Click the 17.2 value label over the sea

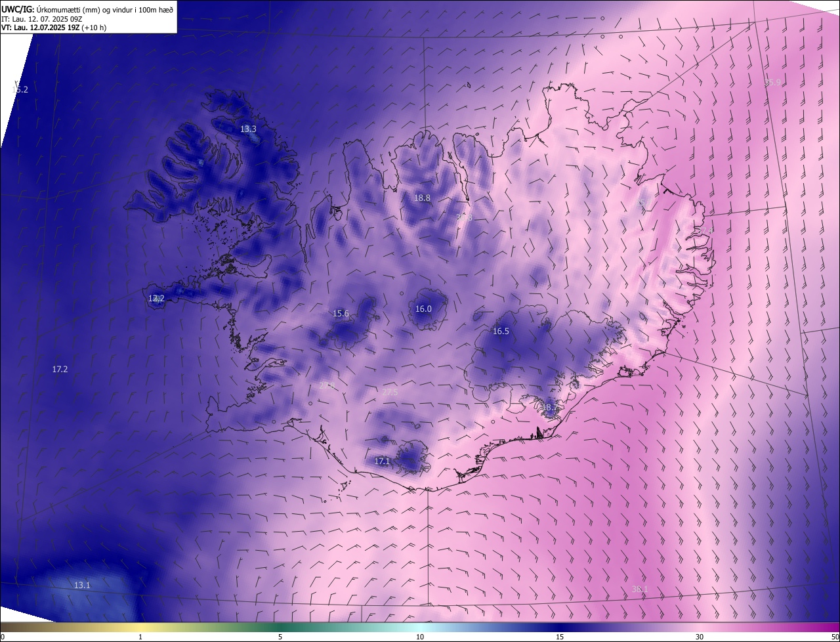(60, 369)
